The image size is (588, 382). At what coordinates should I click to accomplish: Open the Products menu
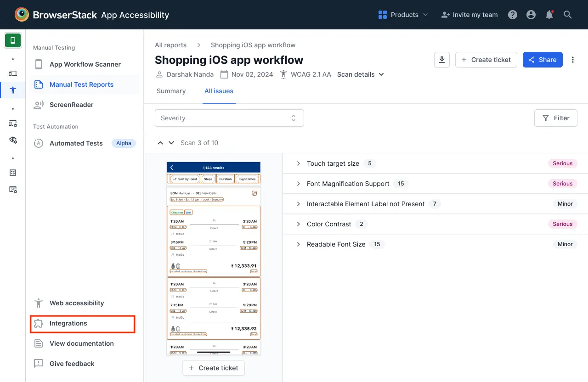click(x=403, y=15)
